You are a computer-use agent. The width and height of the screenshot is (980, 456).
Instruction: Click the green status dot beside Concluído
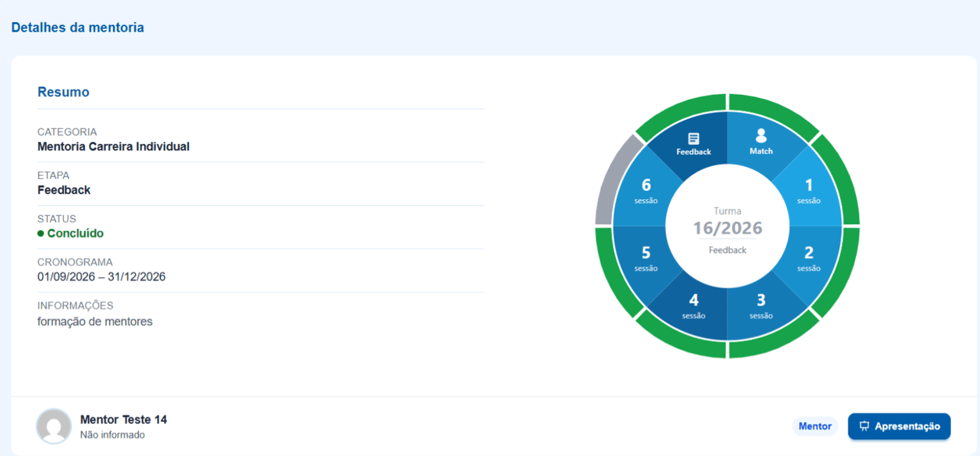[x=41, y=233]
